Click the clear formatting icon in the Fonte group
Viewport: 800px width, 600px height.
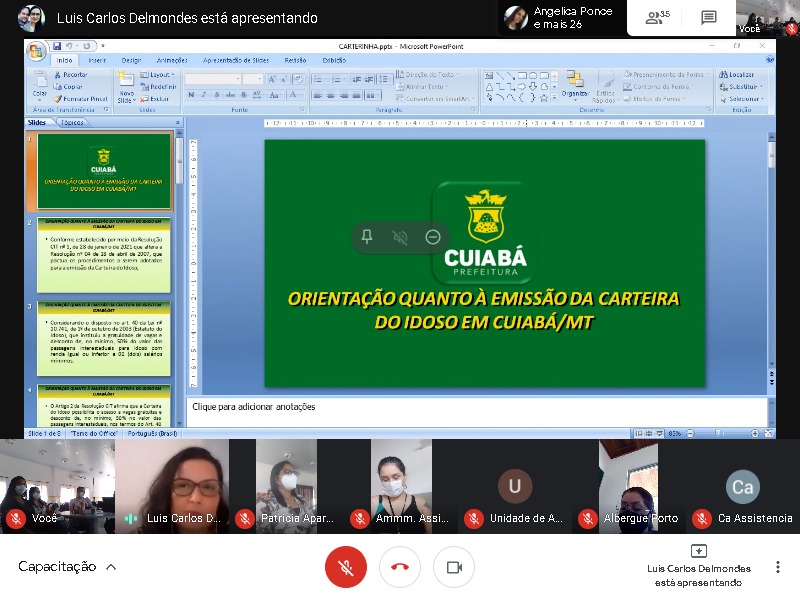pos(299,79)
